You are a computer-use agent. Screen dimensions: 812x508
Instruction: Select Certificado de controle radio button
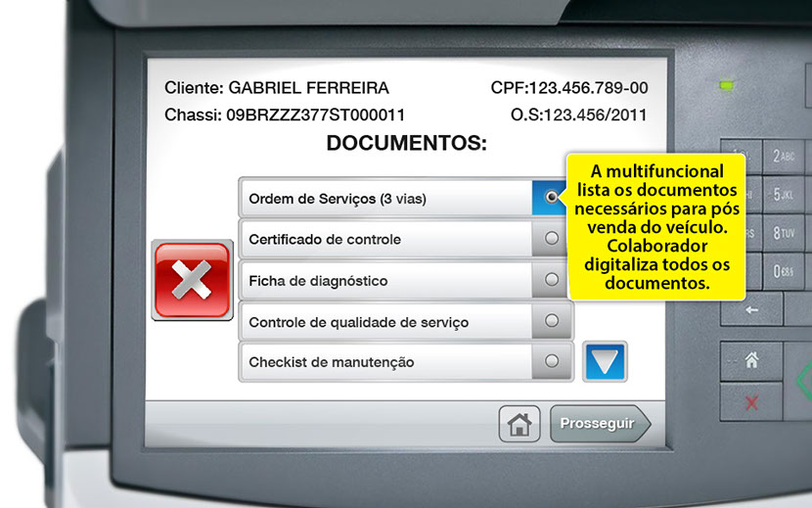coord(552,238)
